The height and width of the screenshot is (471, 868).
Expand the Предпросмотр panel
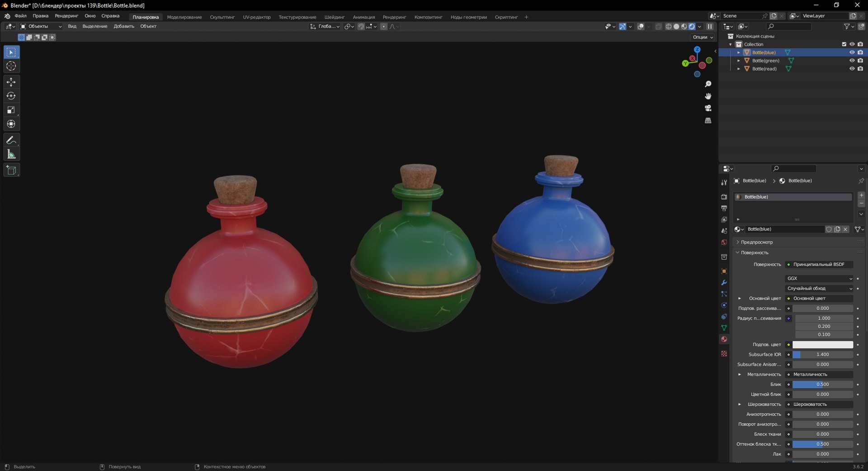click(x=756, y=242)
